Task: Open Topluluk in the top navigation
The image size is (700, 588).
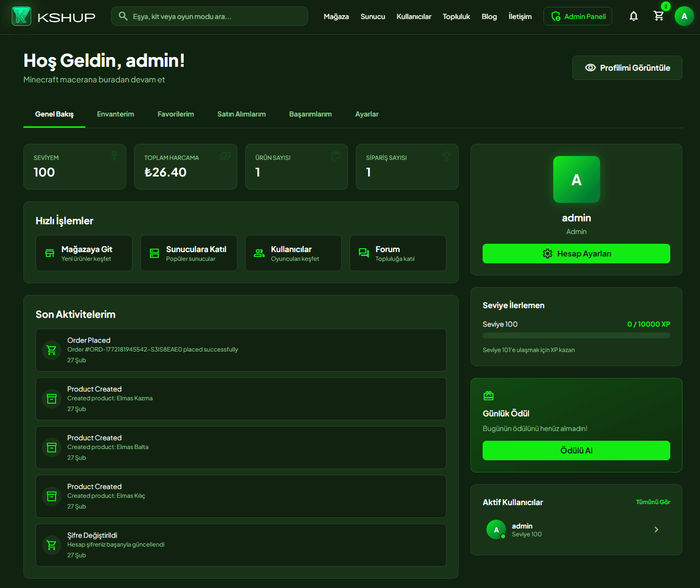Action: (456, 17)
